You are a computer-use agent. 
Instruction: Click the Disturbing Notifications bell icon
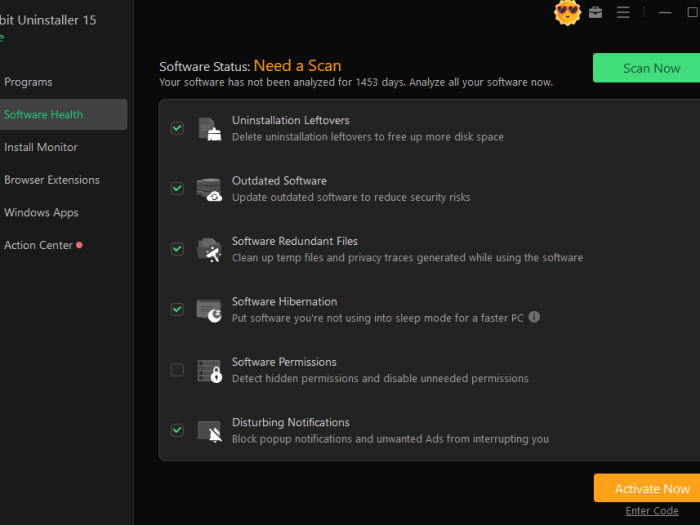click(209, 431)
